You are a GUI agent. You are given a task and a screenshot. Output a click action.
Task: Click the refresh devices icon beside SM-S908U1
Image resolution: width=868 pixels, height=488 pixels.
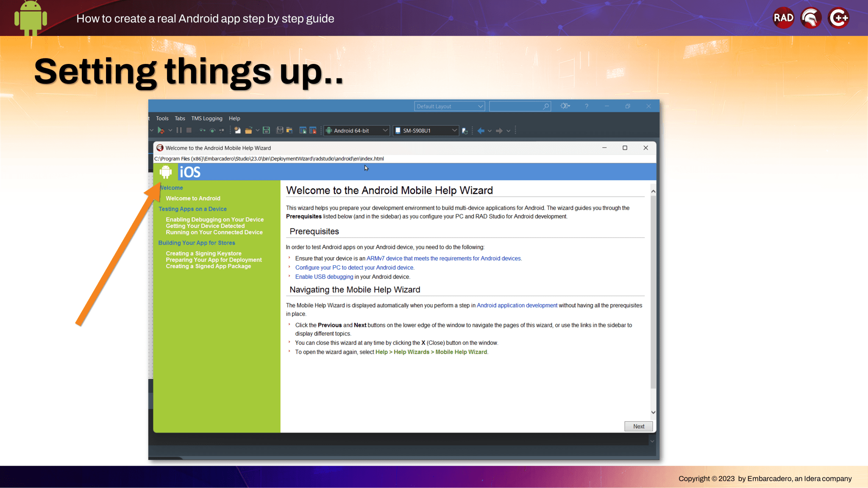coord(465,131)
